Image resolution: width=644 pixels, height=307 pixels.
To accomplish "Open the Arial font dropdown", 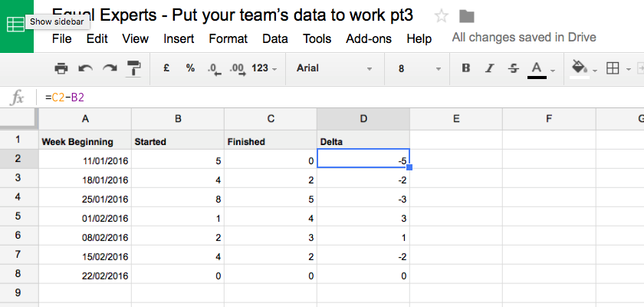I will tap(334, 68).
